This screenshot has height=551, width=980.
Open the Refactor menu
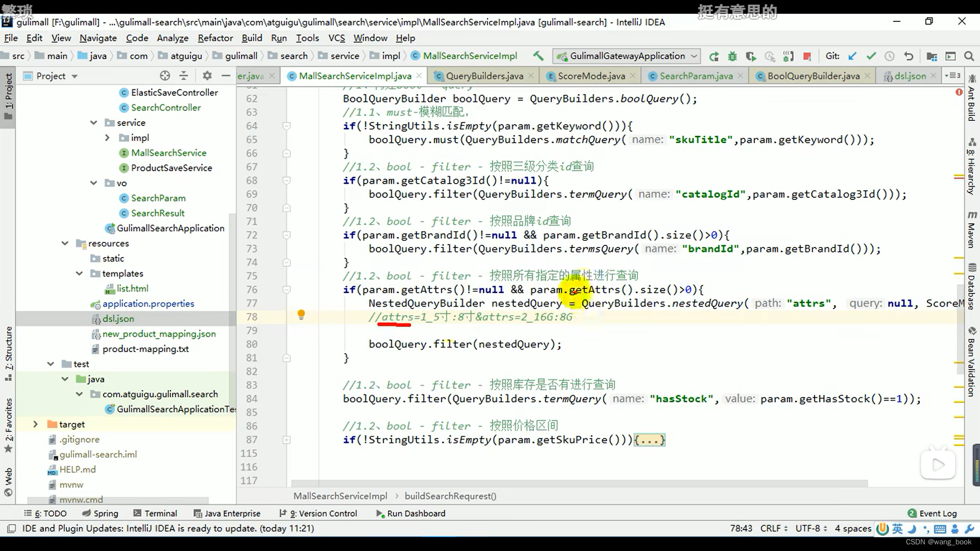pos(215,38)
